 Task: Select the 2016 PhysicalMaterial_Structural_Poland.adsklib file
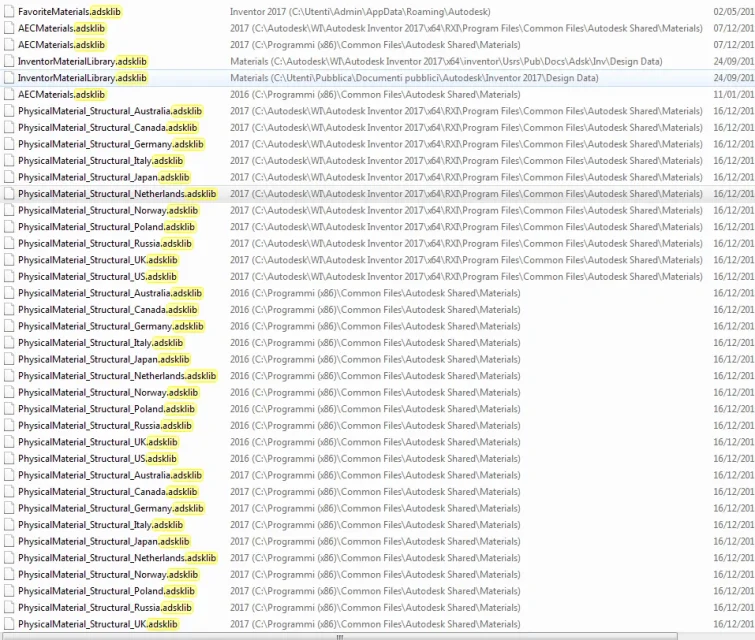tap(106, 409)
